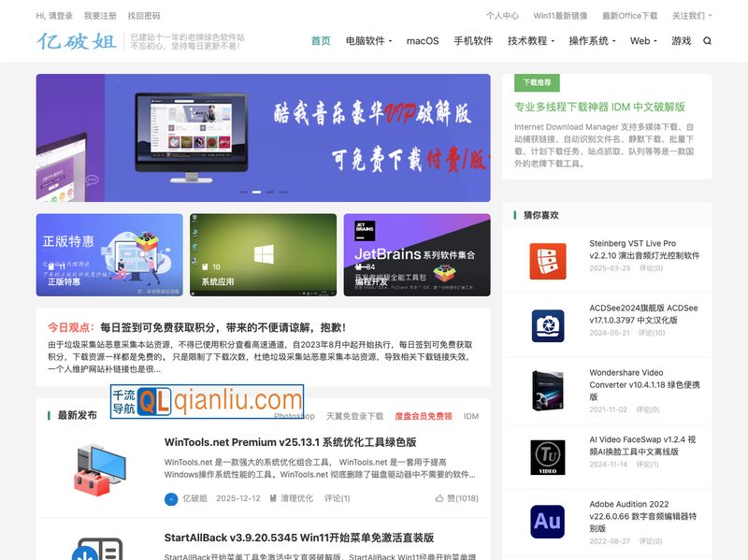
Task: Open the 找回密码 password recovery link
Action: pos(144,15)
